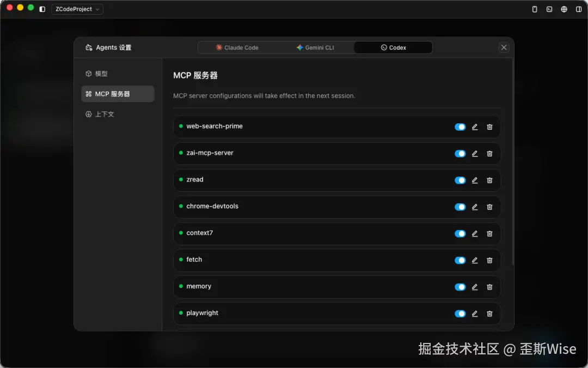Image resolution: width=588 pixels, height=368 pixels.
Task: Edit the fetch server
Action: pos(475,260)
